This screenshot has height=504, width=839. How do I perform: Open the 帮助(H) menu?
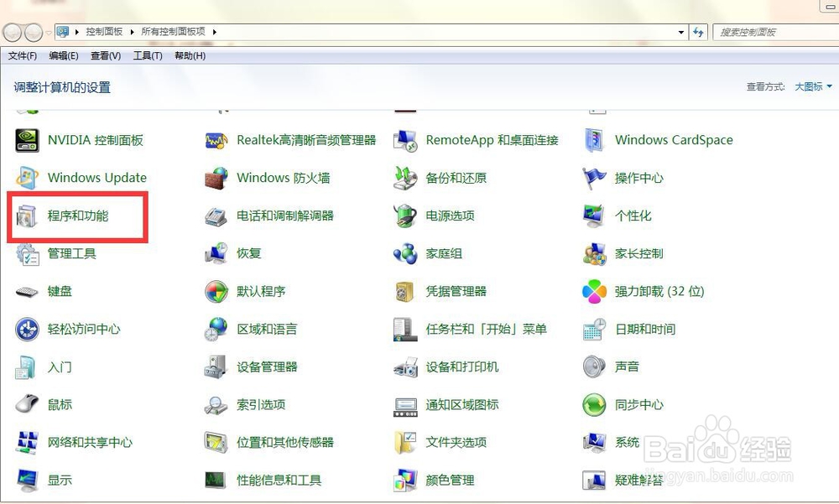pos(190,55)
